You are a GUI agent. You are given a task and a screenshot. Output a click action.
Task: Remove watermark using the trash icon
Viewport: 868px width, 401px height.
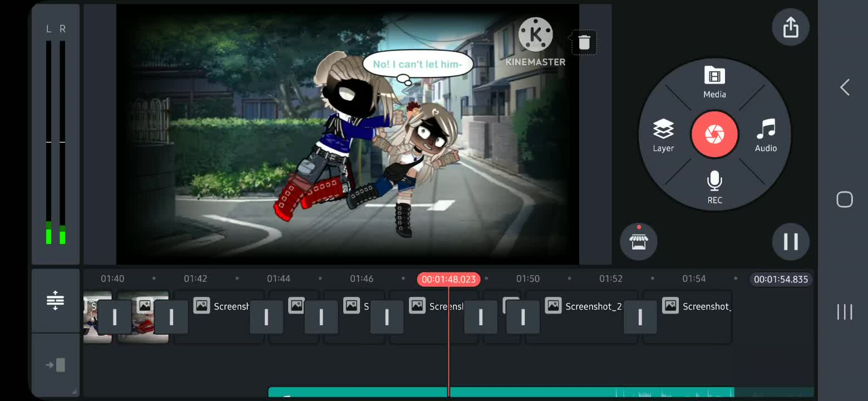point(584,42)
